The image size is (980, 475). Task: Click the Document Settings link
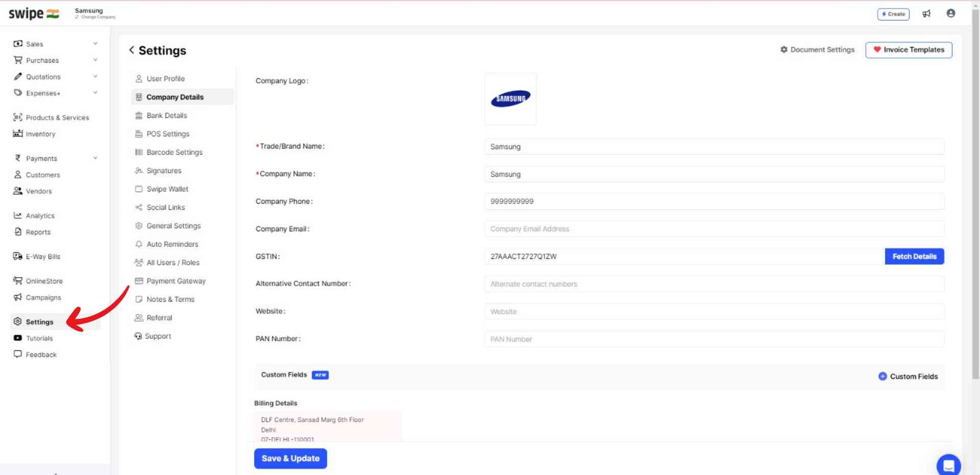(x=817, y=50)
